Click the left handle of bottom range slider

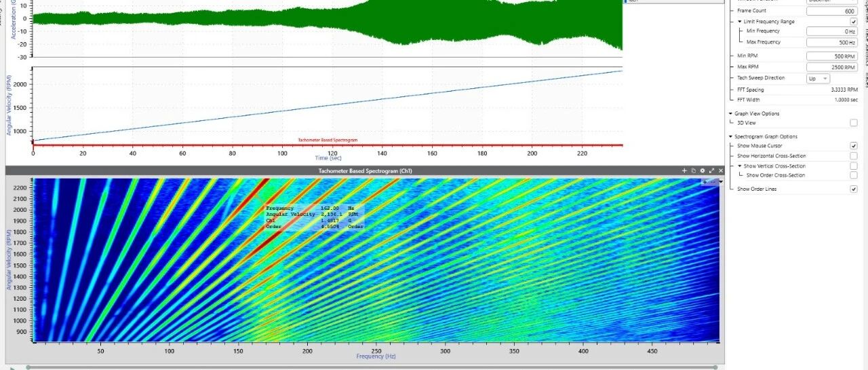click(28, 367)
